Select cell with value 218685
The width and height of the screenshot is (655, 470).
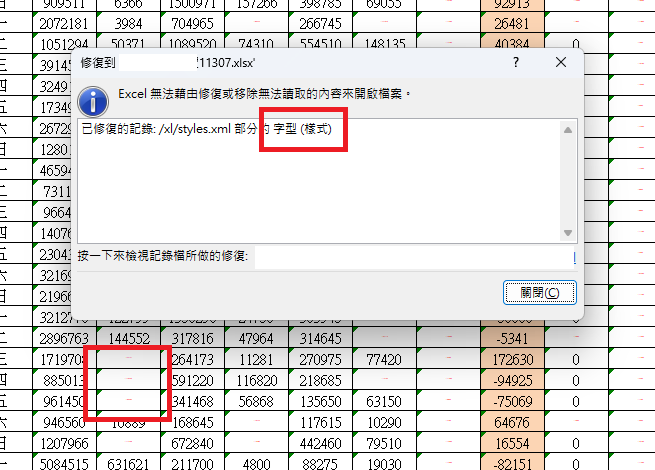320,380
